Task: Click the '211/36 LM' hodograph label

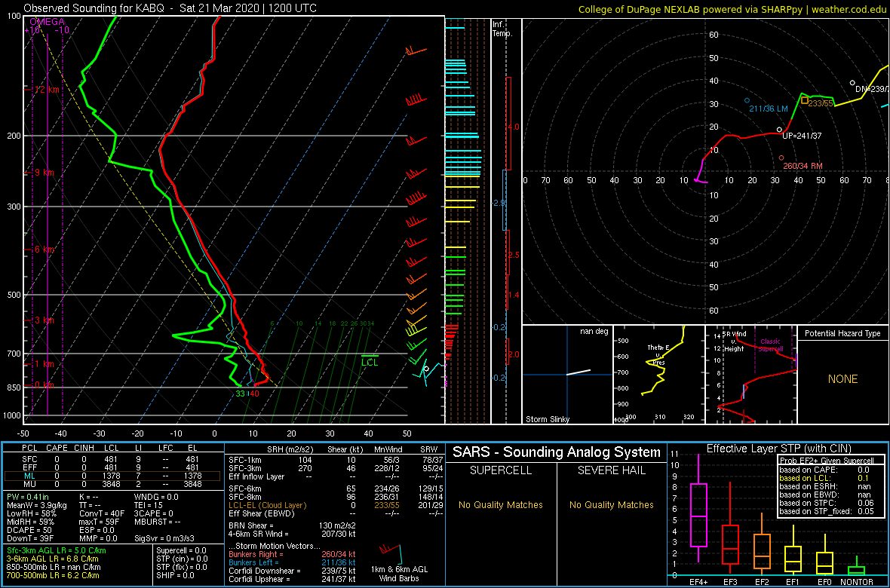Action: [769, 109]
